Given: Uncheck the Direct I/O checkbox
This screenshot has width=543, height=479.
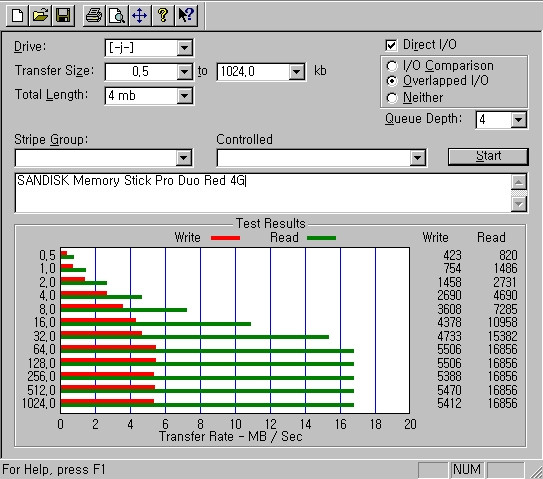Looking at the screenshot, I should tap(391, 45).
